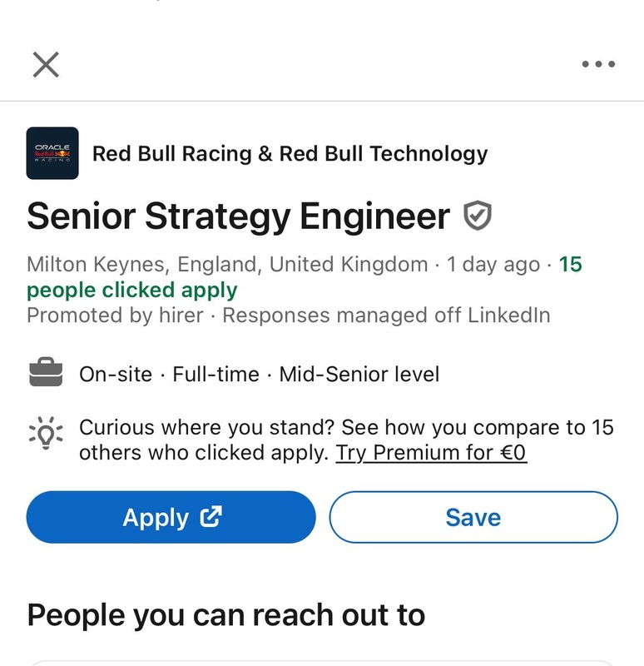Tap Milton Keynes, England location text

pyautogui.click(x=227, y=264)
